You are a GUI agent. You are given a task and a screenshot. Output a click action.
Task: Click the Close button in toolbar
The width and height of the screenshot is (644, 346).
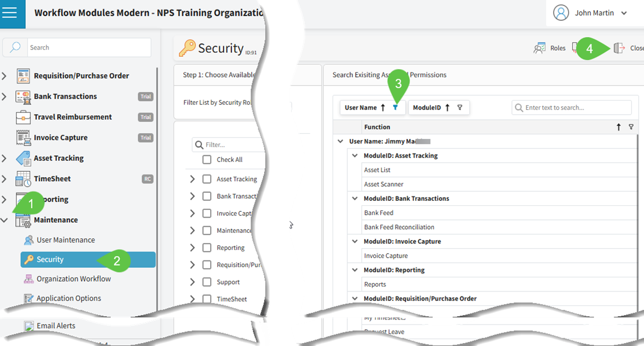pos(628,48)
